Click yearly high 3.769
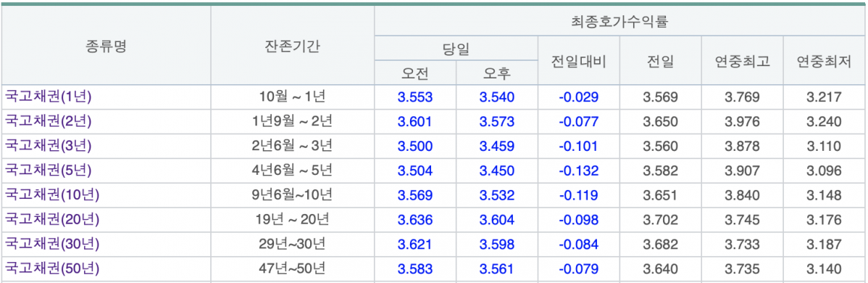868x283 pixels. (x=743, y=98)
